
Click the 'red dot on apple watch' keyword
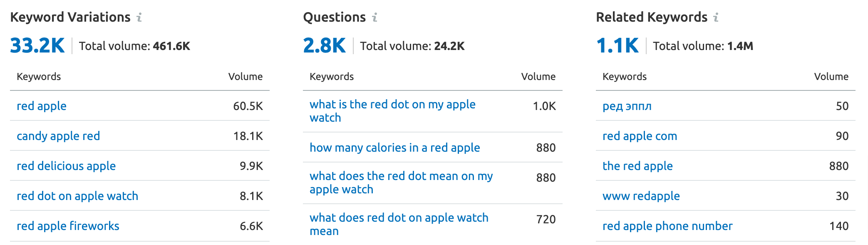coord(77,196)
